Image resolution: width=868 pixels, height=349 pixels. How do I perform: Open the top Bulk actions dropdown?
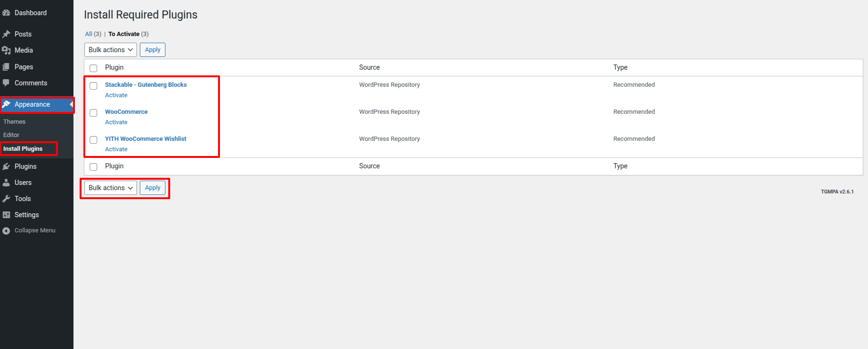tap(110, 50)
